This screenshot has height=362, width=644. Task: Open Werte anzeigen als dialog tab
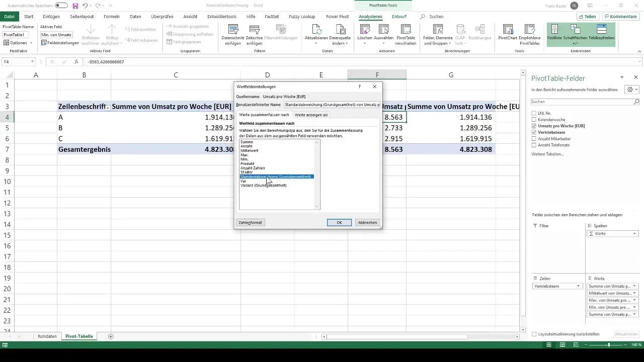click(x=311, y=115)
